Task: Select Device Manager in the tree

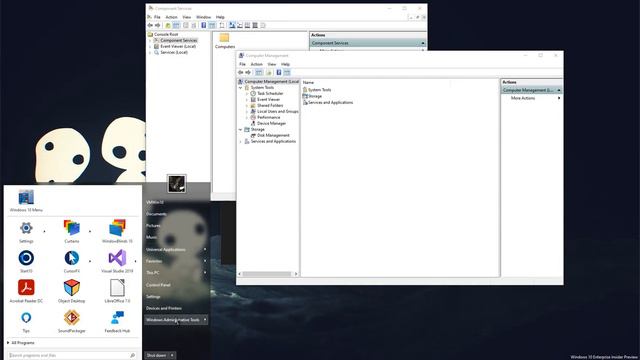Action: coord(271,123)
